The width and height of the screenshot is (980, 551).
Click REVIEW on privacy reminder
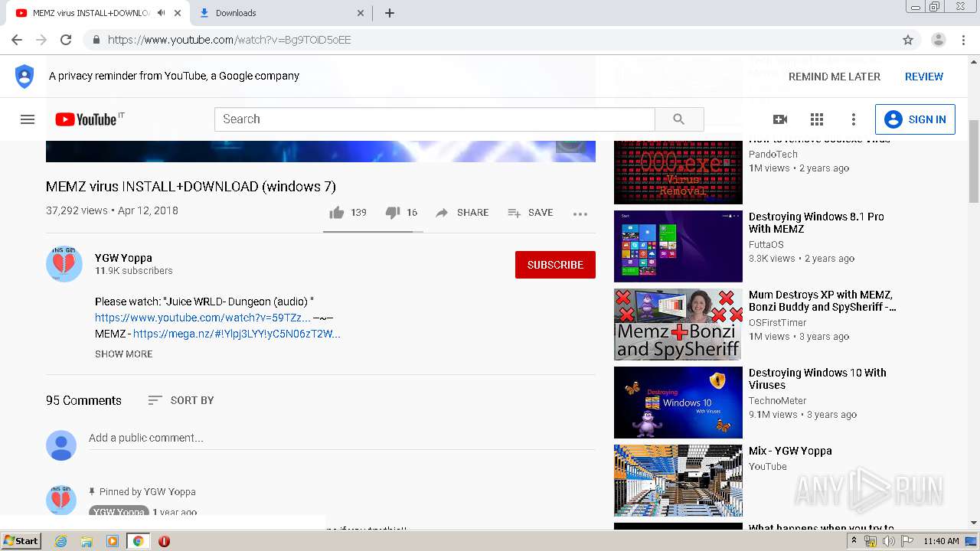click(x=924, y=77)
